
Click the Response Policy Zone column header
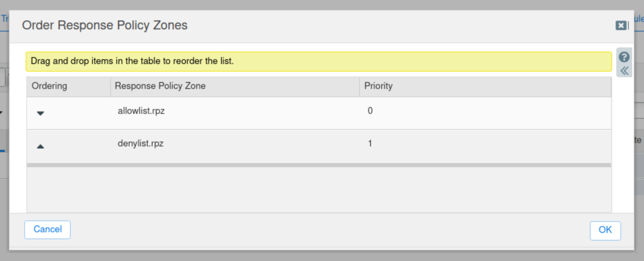[x=160, y=86]
